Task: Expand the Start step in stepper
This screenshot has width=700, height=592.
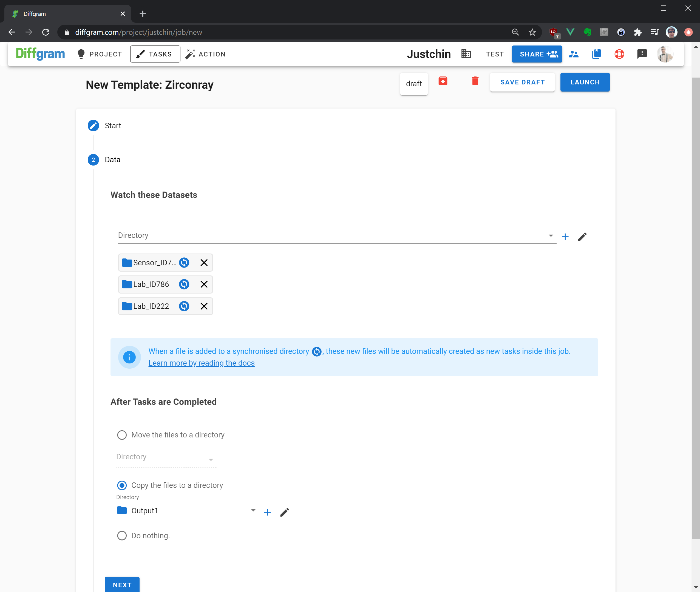Action: 113,126
